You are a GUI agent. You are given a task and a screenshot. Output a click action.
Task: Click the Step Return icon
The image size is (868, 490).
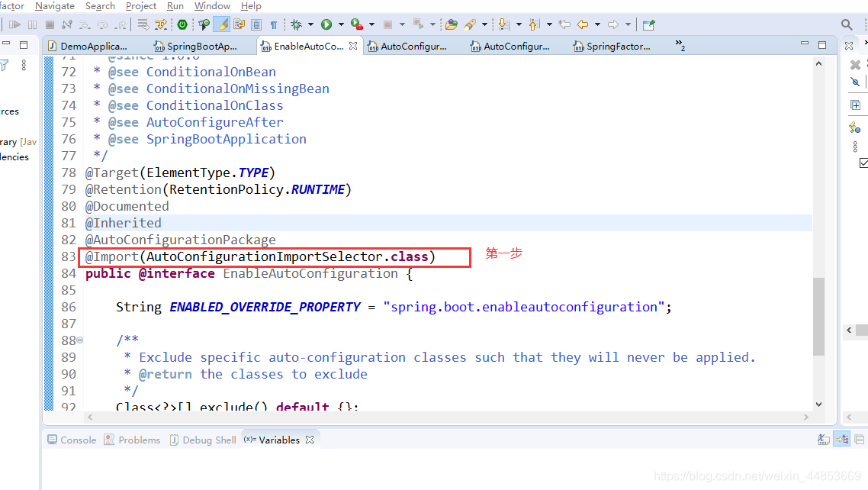[120, 24]
